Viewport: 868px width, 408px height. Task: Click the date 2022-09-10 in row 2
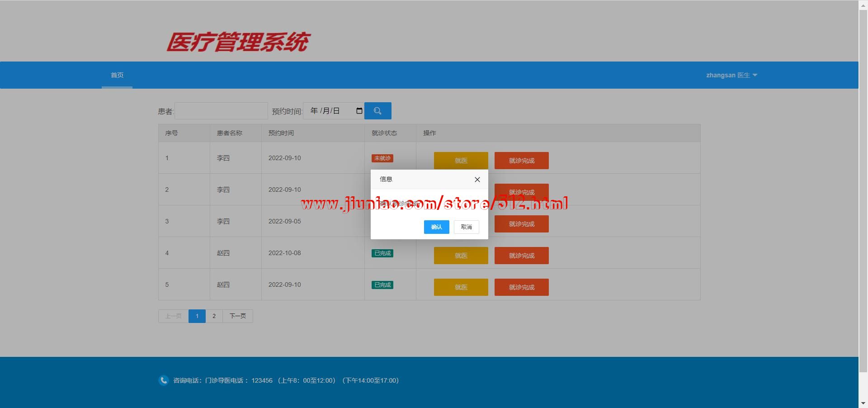click(285, 190)
